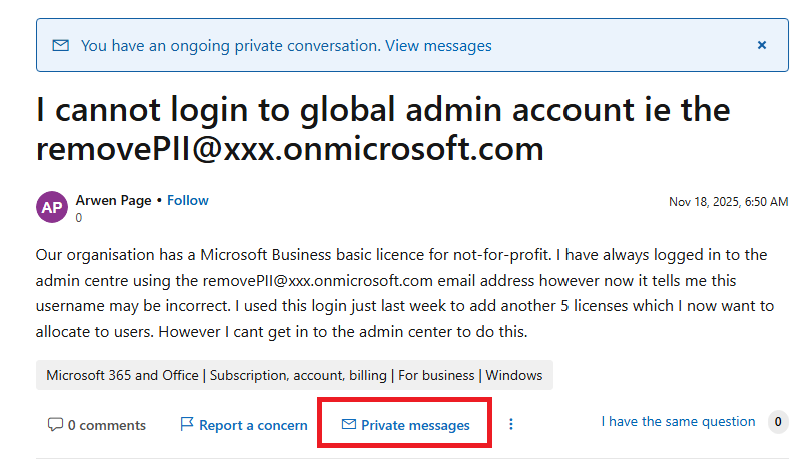Follow Arwen Page
Viewport: 809px width, 470px height.
[188, 200]
